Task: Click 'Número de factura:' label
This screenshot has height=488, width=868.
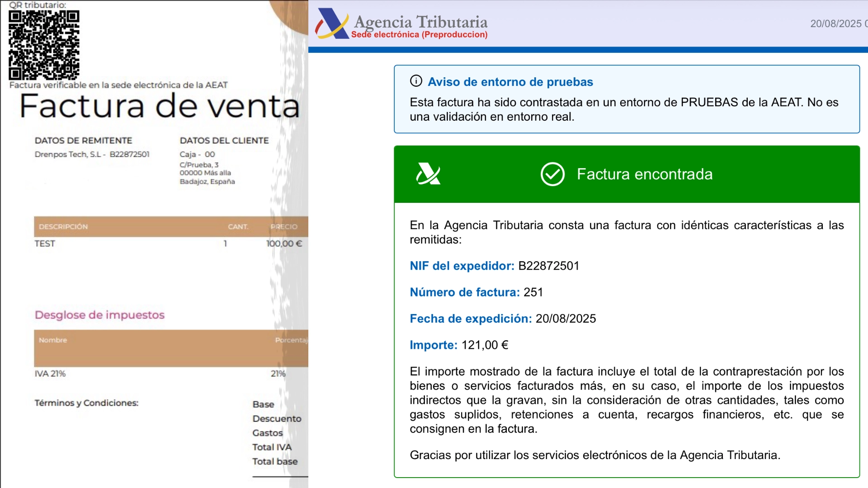Action: coord(465,292)
